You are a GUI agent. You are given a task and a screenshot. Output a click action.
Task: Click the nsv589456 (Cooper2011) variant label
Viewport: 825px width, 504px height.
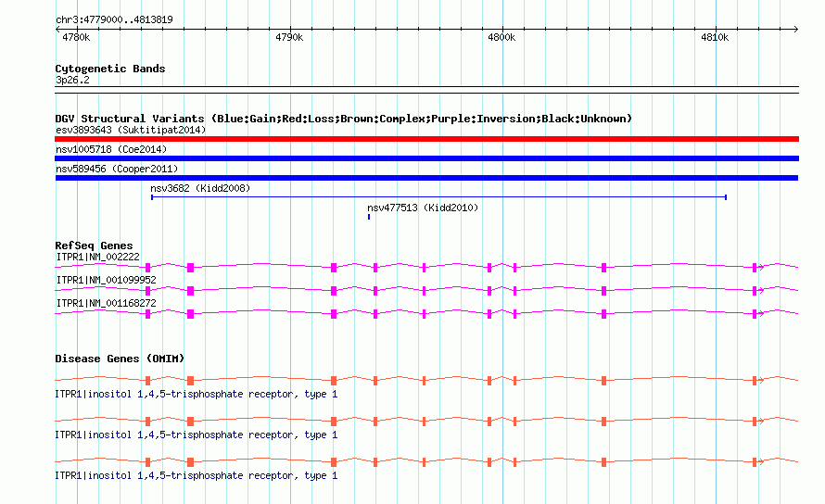pyautogui.click(x=117, y=169)
